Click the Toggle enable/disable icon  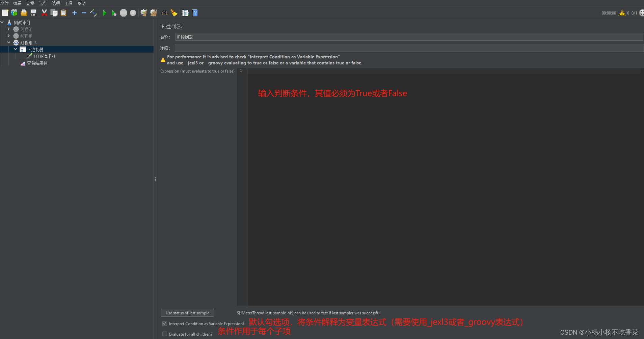click(x=93, y=13)
